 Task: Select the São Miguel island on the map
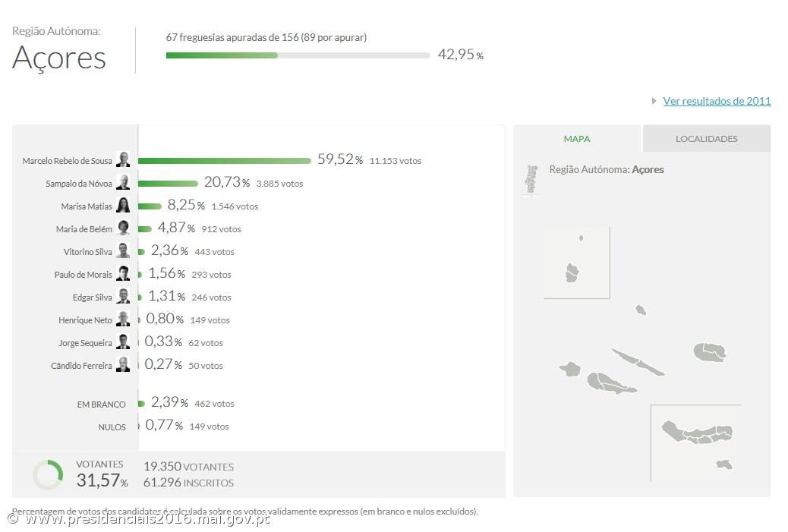click(697, 433)
